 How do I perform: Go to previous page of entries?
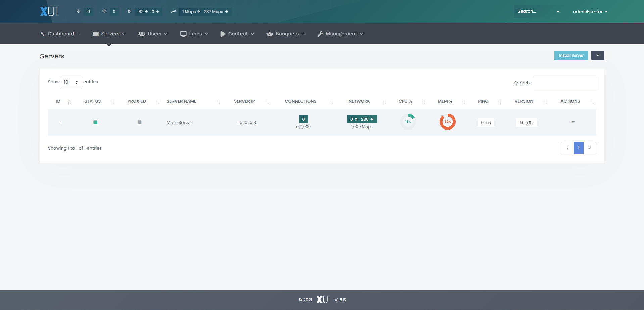(567, 148)
